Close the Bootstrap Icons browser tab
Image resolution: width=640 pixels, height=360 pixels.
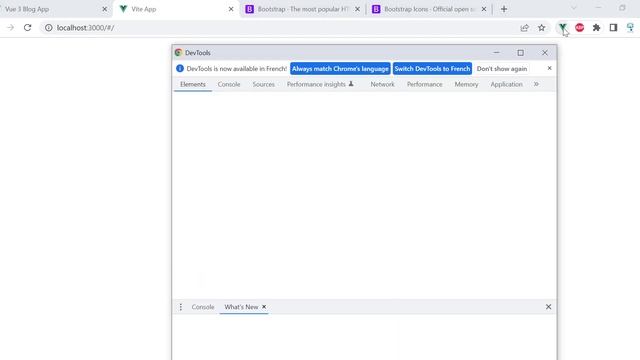(x=484, y=9)
